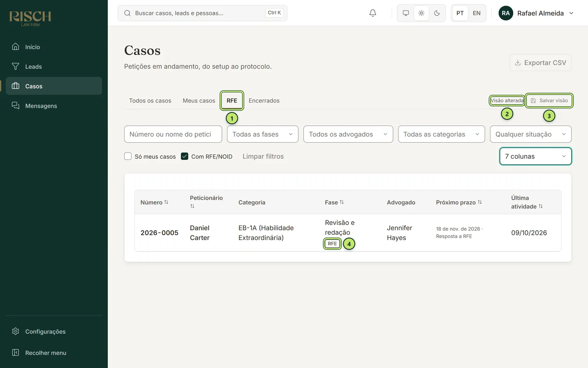
Task: Click the Visão alterada badge
Action: point(507,101)
